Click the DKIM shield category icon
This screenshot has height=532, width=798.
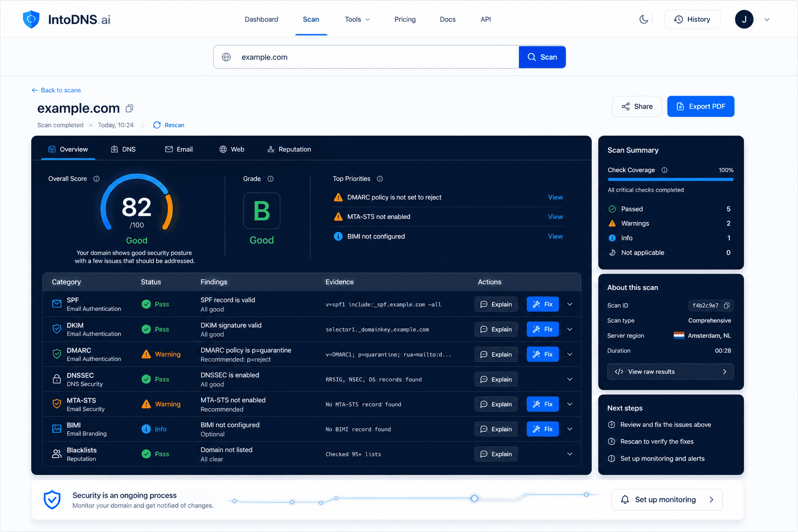tap(57, 329)
